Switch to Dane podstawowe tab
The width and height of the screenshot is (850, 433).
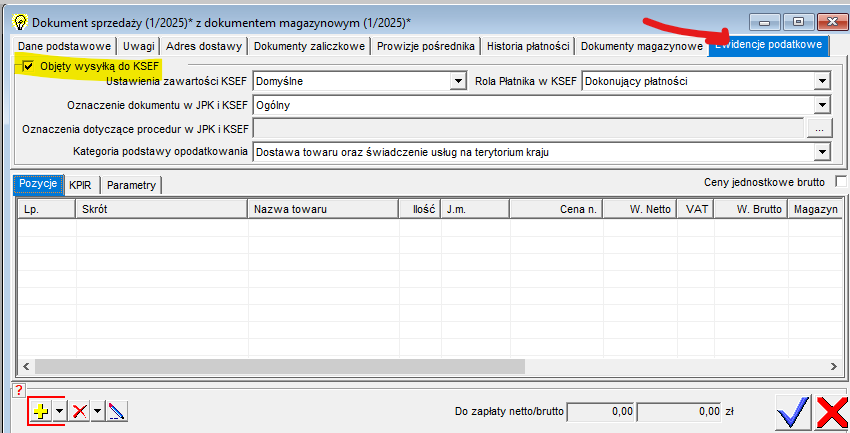(x=64, y=46)
